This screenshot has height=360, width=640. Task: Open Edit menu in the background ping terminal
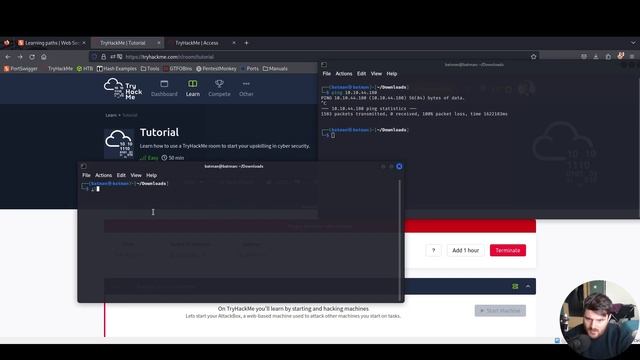pos(362,74)
